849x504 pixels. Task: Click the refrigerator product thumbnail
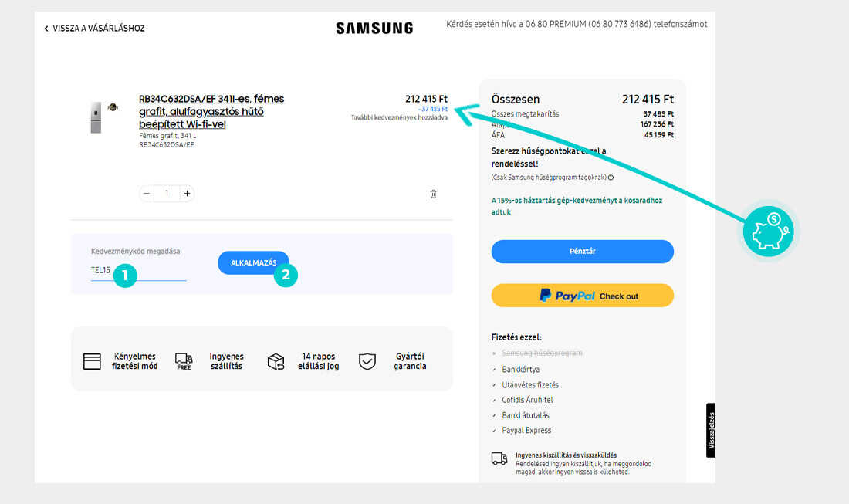96,117
